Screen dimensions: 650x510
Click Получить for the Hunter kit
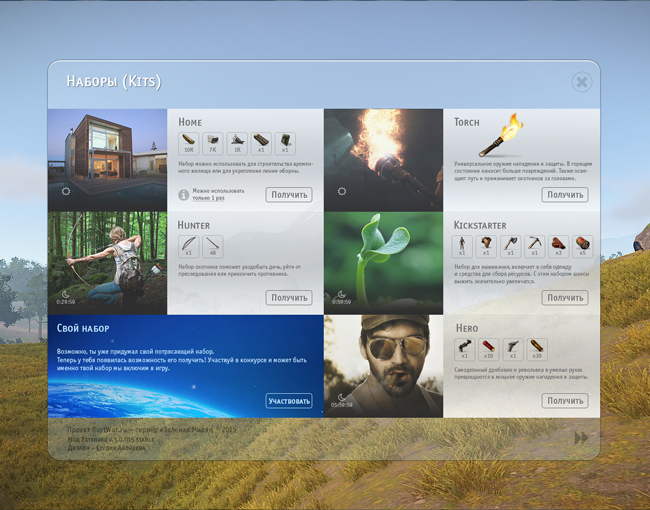click(x=289, y=298)
